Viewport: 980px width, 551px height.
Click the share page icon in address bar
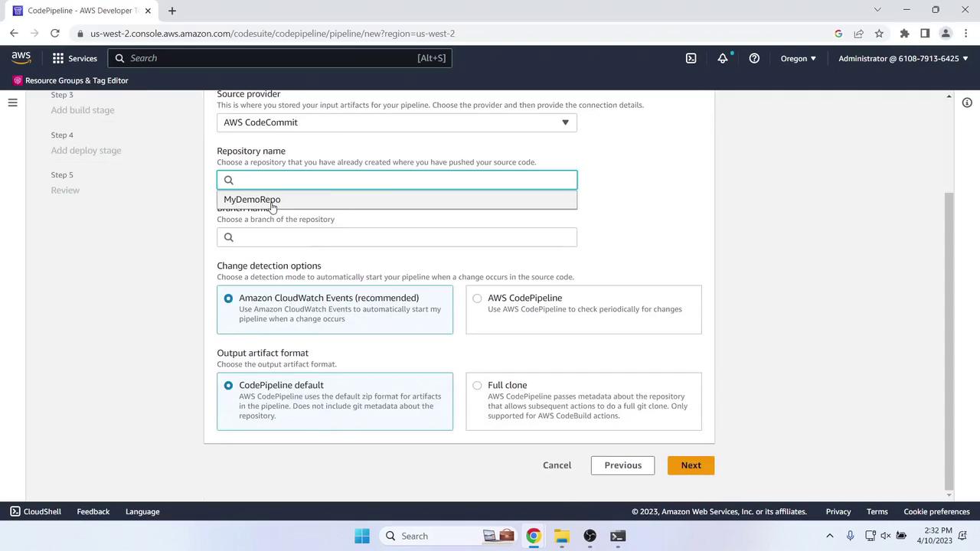pos(859,34)
